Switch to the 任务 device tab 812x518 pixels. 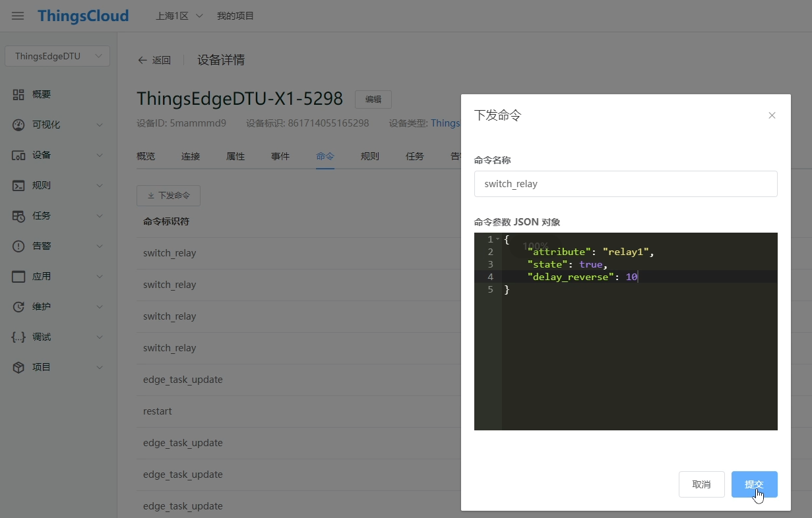click(415, 156)
